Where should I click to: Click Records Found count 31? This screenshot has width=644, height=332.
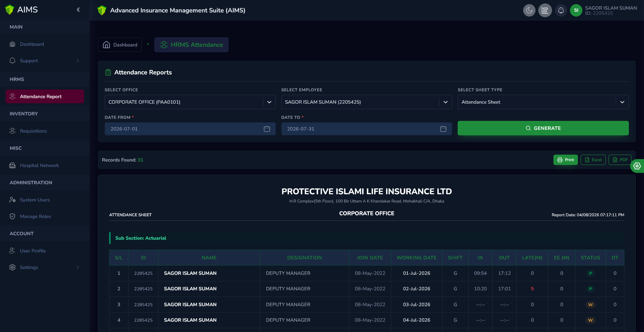(x=141, y=160)
